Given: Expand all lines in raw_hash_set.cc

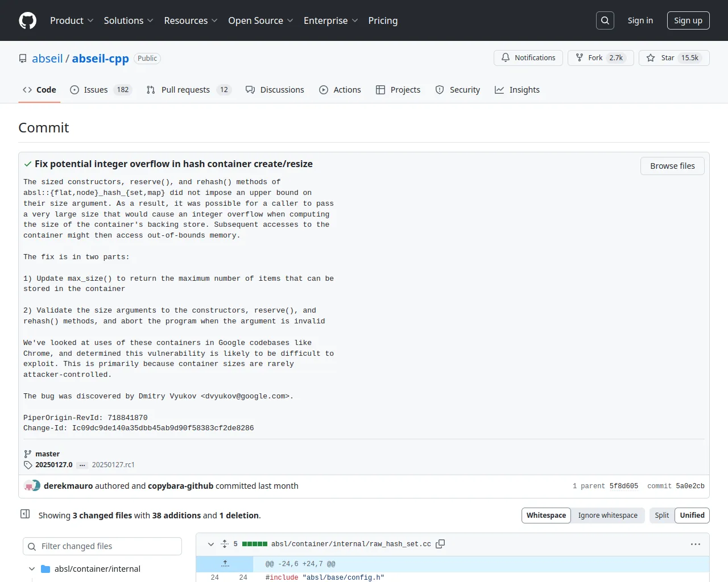Looking at the screenshot, I should click(225, 544).
